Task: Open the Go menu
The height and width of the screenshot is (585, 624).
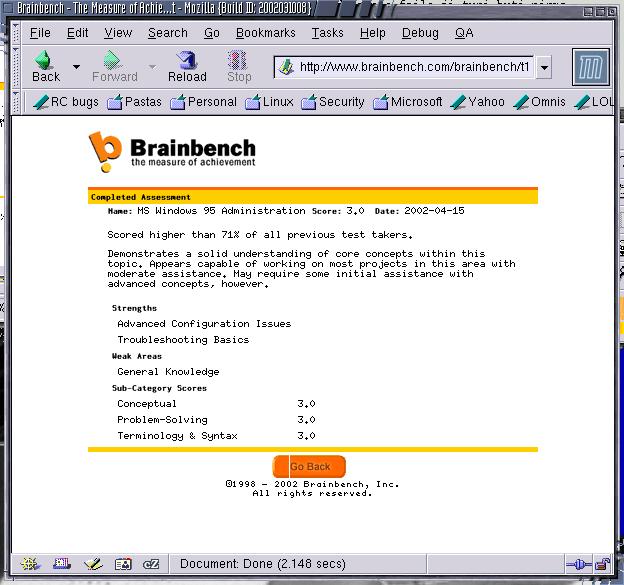Action: click(211, 33)
